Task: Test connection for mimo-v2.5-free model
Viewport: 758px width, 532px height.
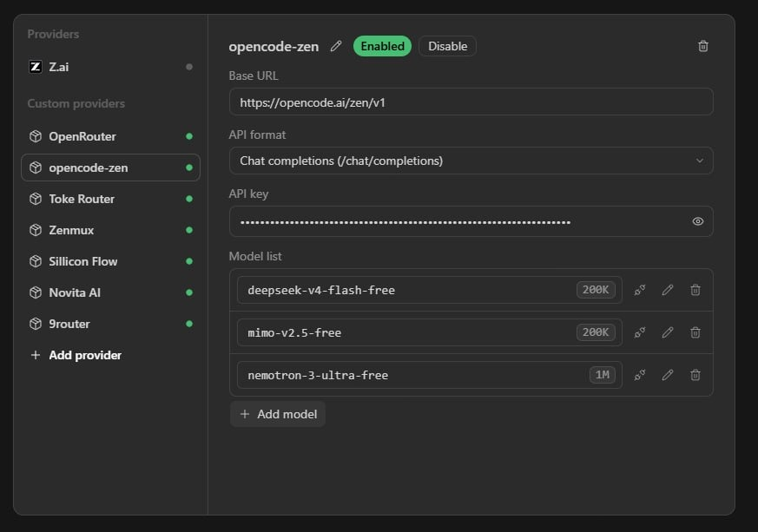Action: tap(640, 332)
